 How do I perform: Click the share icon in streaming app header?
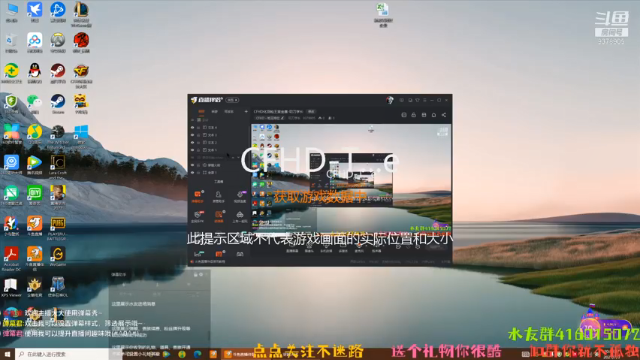[x=444, y=115]
